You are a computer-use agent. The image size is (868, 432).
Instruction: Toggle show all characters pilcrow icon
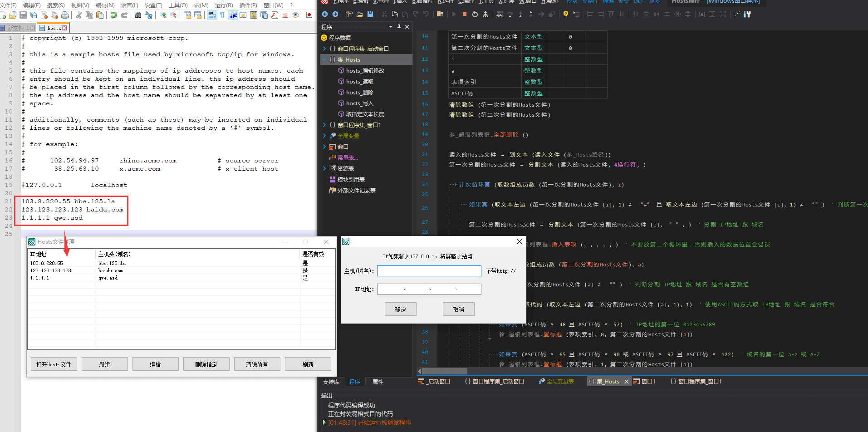(x=222, y=15)
